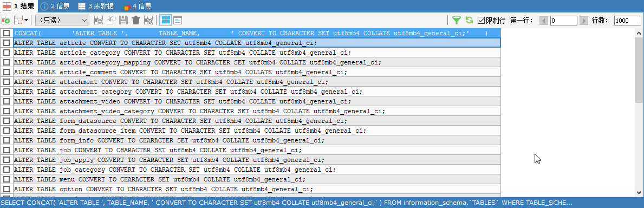The width and height of the screenshot is (644, 208).
Task: Check the box for the attachment row
Action: tap(6, 82)
